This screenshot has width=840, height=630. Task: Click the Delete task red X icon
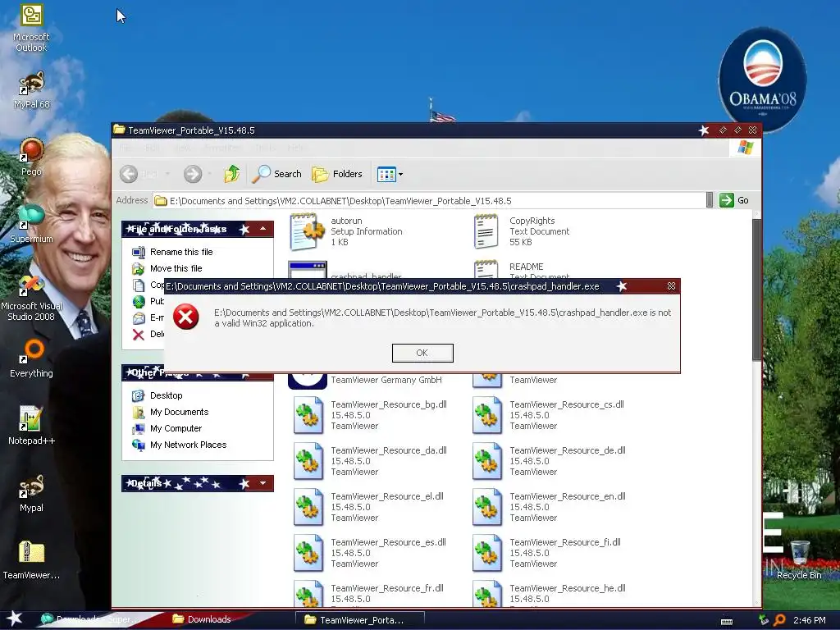(138, 335)
